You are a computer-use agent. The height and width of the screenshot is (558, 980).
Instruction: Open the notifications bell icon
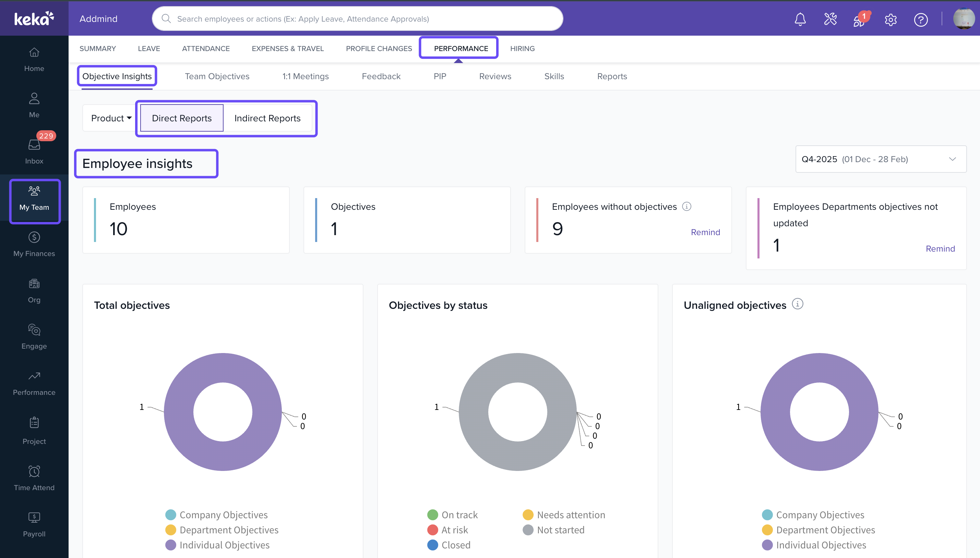800,19
